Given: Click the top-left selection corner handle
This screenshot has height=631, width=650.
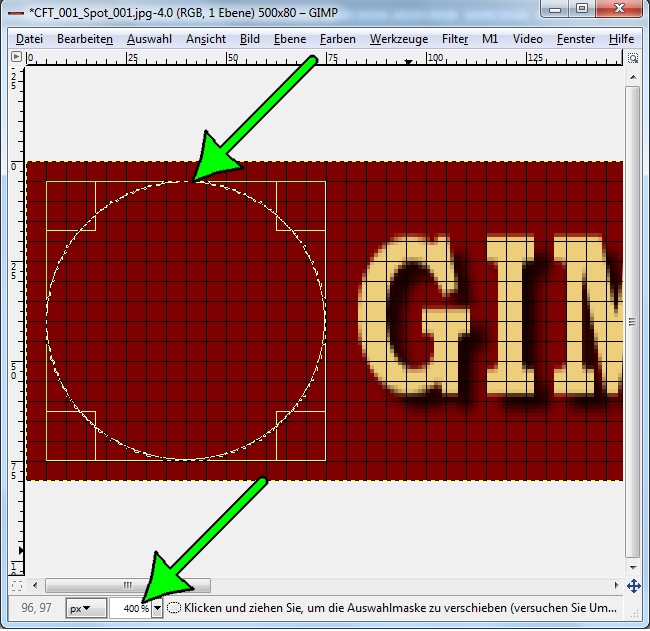Looking at the screenshot, I should point(71,206).
